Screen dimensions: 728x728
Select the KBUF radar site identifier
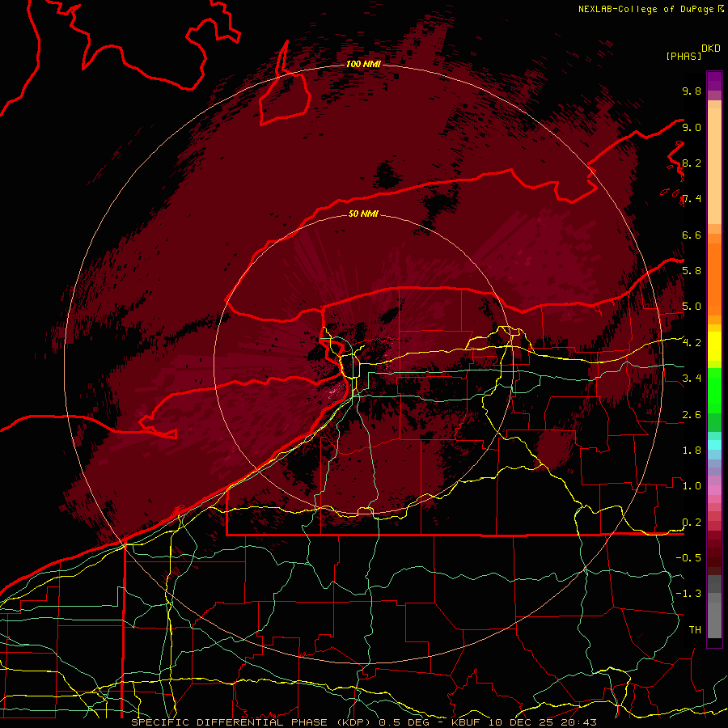click(467, 722)
